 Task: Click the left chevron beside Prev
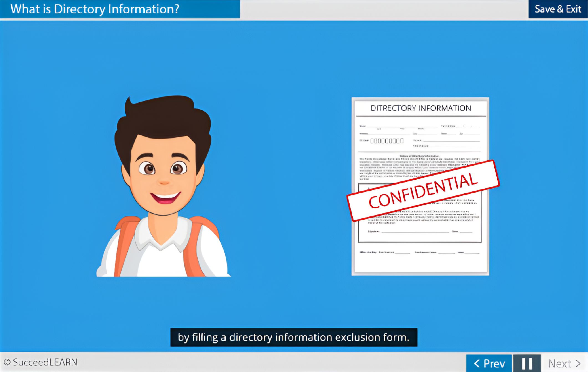click(477, 363)
